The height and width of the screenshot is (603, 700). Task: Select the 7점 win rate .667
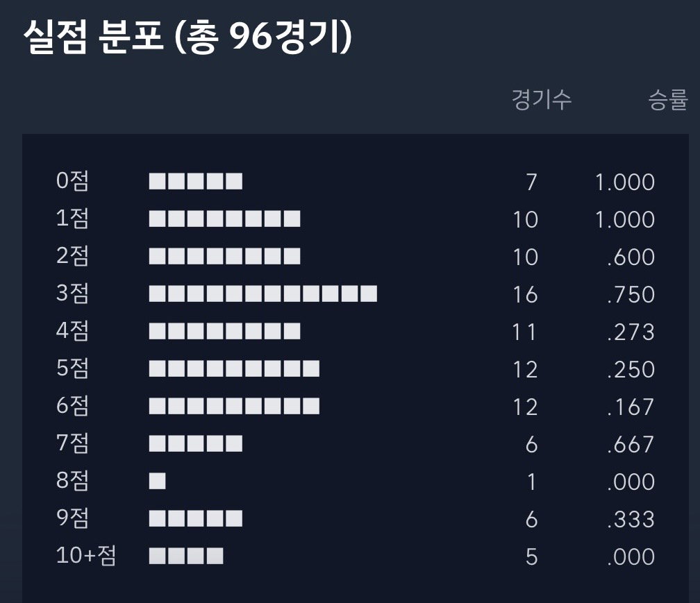631,444
